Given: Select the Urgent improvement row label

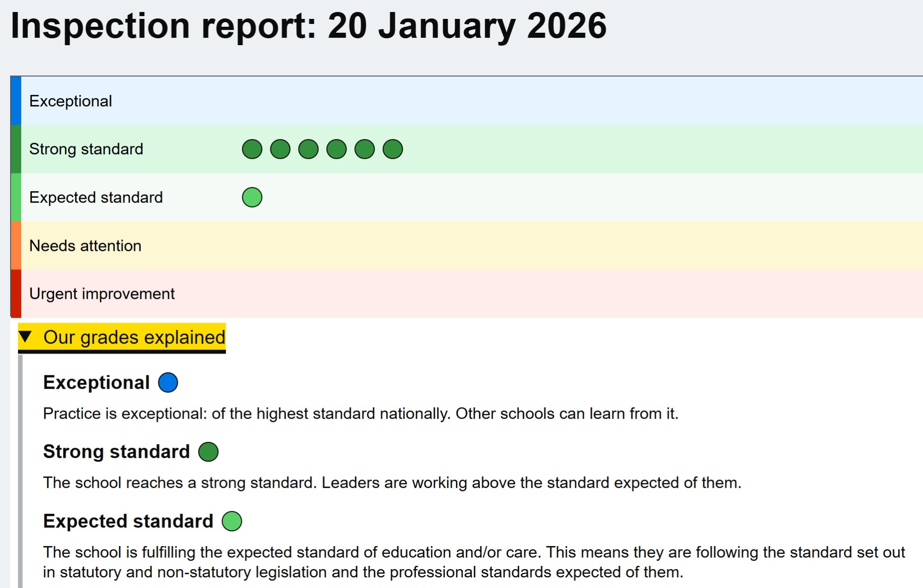Looking at the screenshot, I should [102, 294].
